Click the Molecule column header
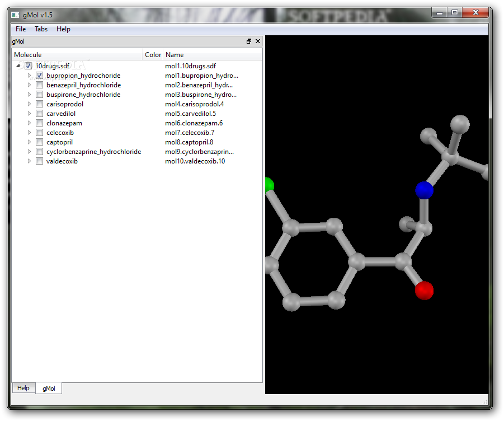 [77, 55]
